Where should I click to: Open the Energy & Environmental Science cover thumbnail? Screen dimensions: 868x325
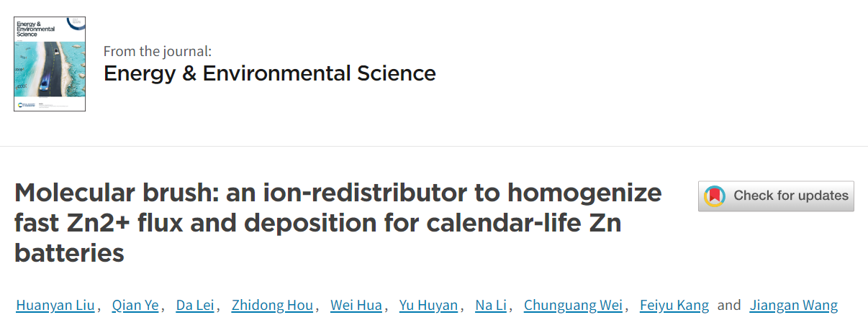pos(50,64)
